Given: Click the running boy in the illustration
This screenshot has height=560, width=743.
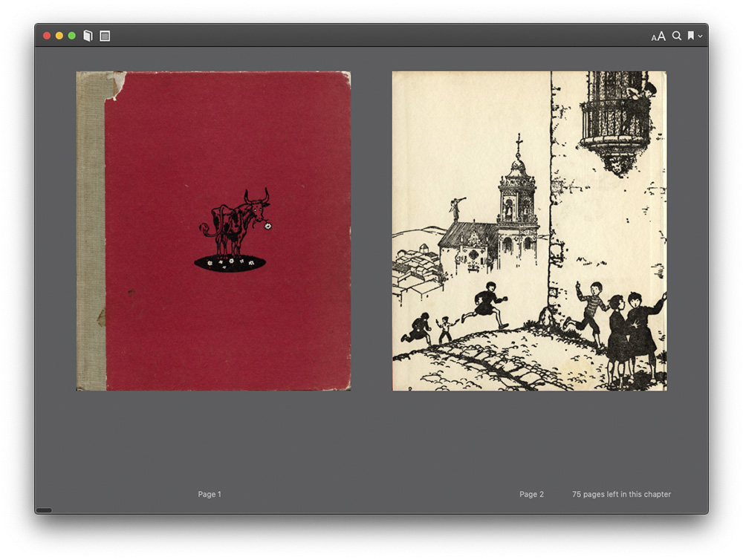Looking at the screenshot, I should (487, 305).
